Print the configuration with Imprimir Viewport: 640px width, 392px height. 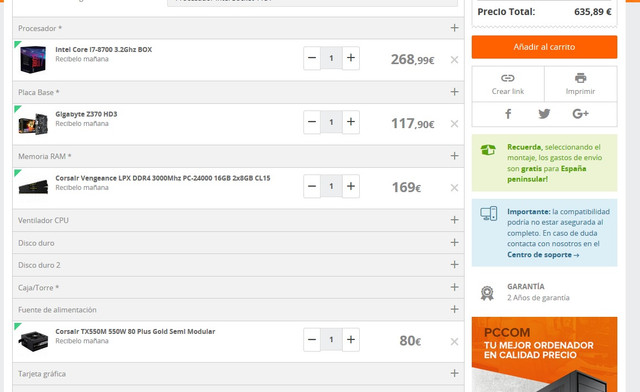(x=580, y=84)
